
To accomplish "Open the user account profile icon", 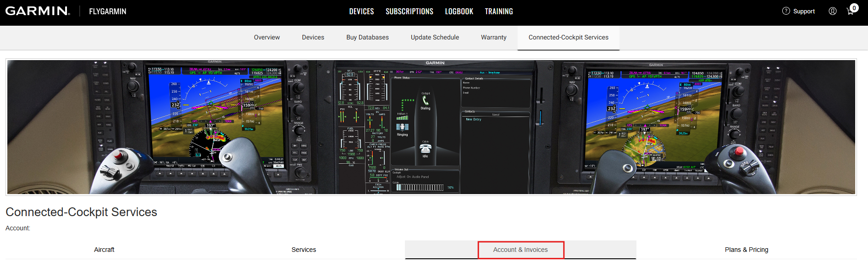I will click(x=833, y=11).
